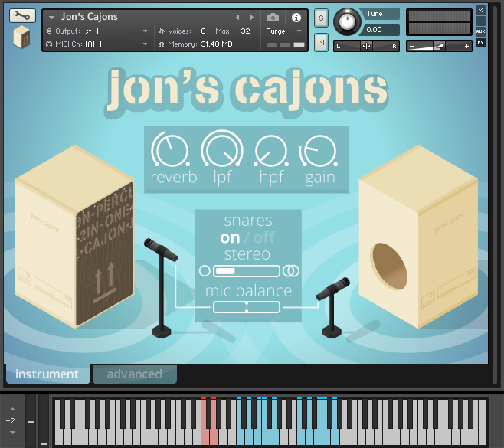Click the mic balance slider
Image resolution: width=504 pixels, height=448 pixels.
[247, 307]
